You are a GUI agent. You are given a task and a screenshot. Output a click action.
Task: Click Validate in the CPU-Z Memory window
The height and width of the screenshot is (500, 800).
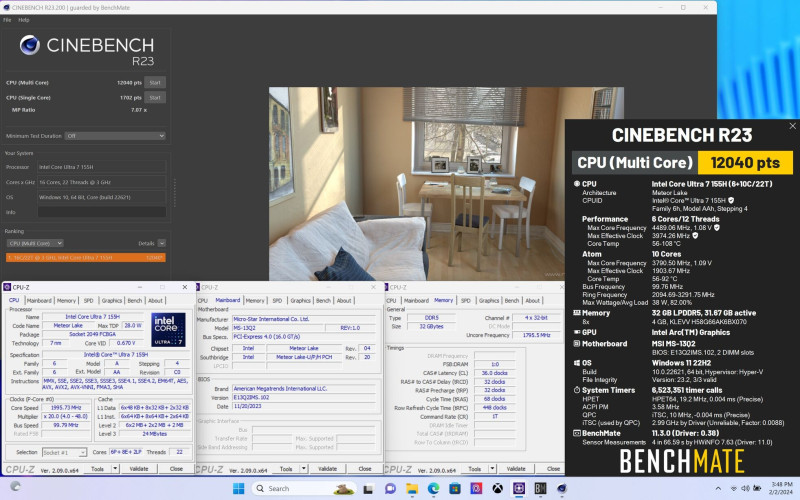(516, 468)
